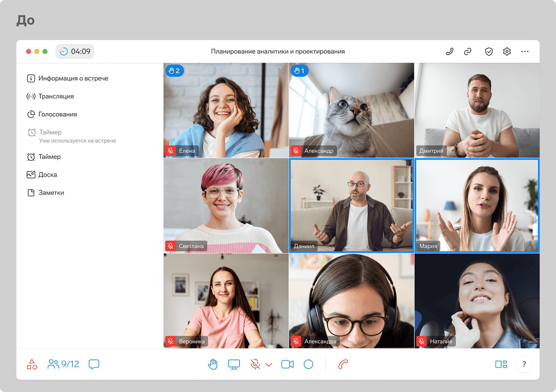Click the pie chart icon beside Голосования
This screenshot has width=556, height=392.
pos(31,114)
